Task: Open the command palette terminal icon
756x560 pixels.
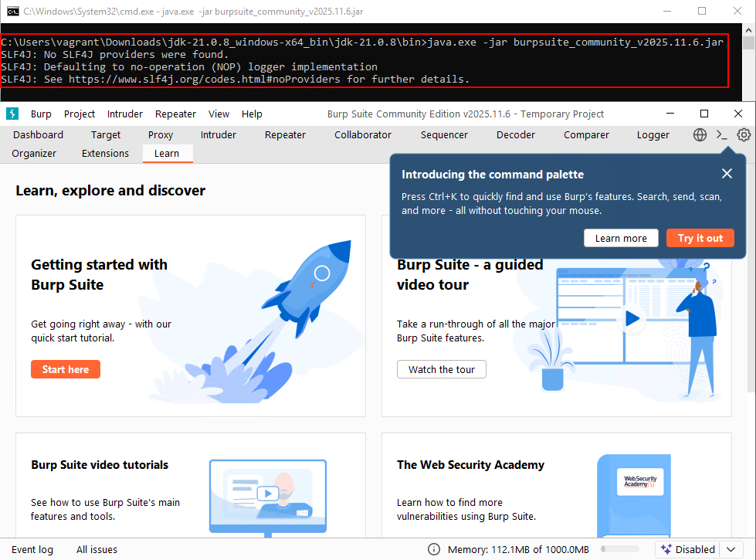Action: tap(721, 134)
